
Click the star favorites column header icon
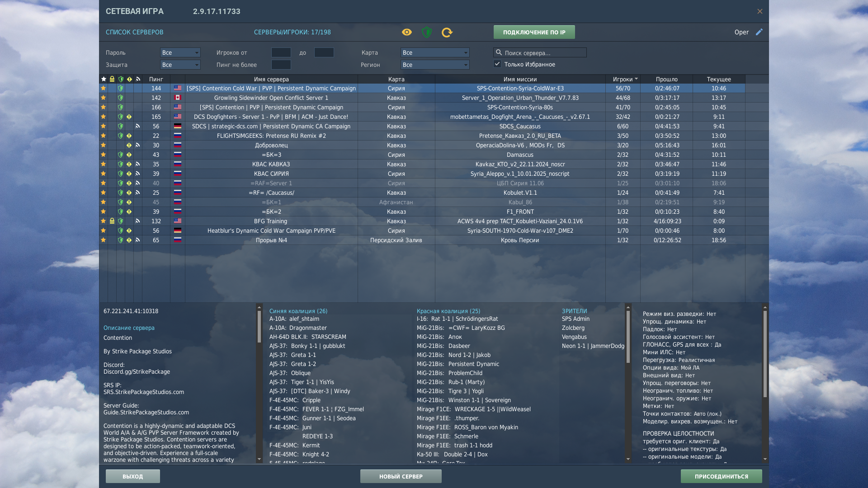click(104, 79)
